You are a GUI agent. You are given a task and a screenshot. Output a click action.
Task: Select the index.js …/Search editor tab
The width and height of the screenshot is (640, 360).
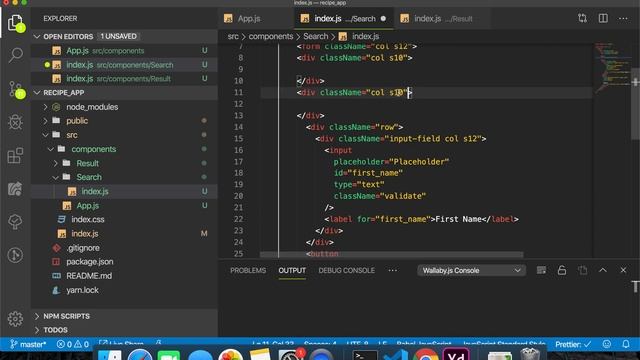[x=344, y=18]
